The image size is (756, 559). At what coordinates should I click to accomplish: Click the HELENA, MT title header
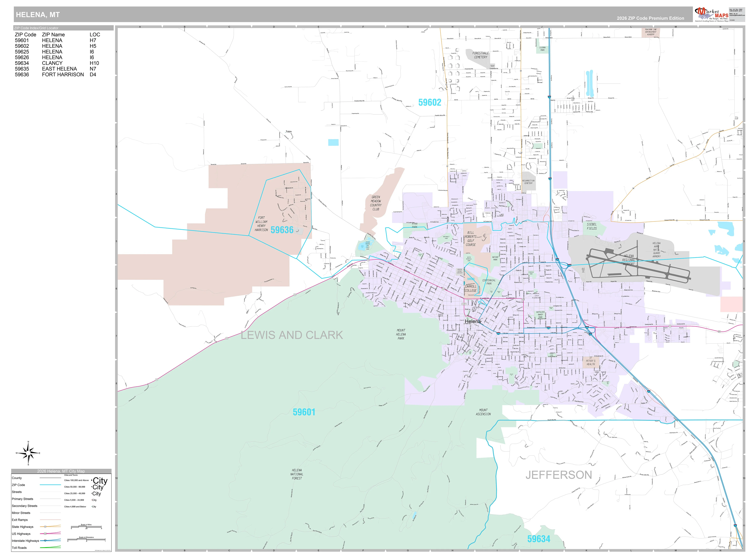(x=38, y=15)
